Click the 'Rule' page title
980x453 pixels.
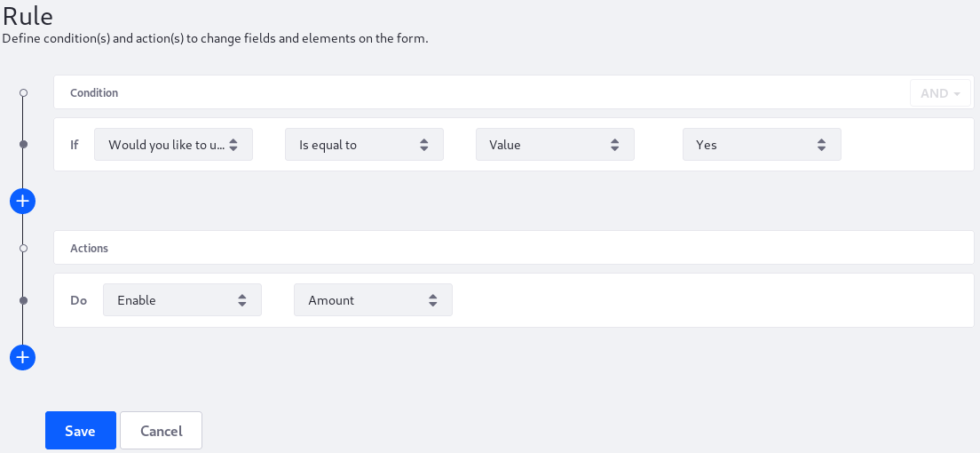[x=28, y=15]
